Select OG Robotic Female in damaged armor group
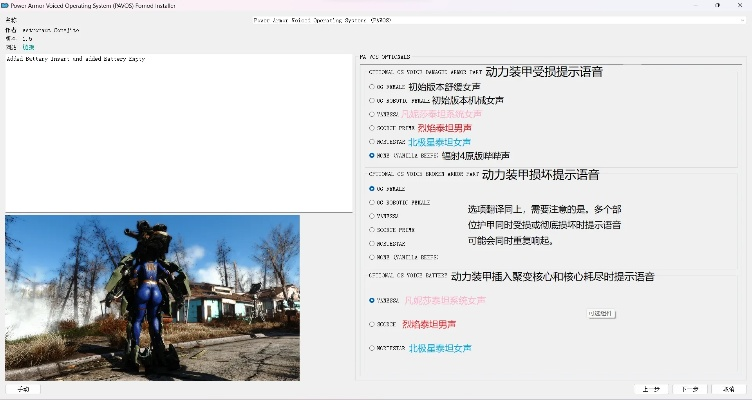The width and height of the screenshot is (752, 400). [x=372, y=101]
